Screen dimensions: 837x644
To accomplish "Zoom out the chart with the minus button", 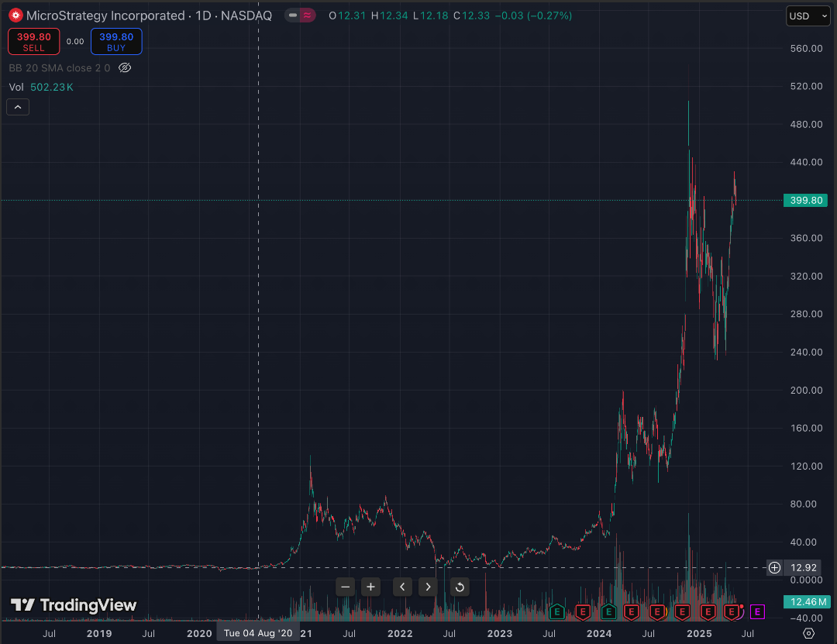I will point(346,587).
